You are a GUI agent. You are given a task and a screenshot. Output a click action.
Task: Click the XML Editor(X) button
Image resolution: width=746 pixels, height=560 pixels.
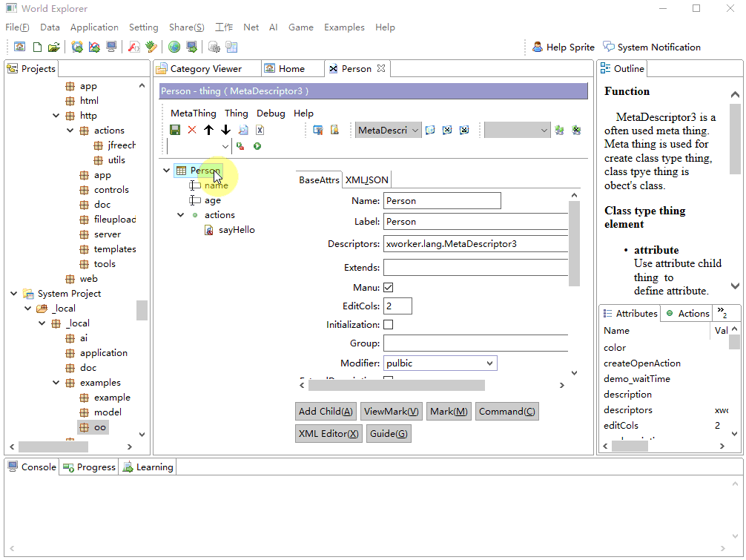(329, 434)
